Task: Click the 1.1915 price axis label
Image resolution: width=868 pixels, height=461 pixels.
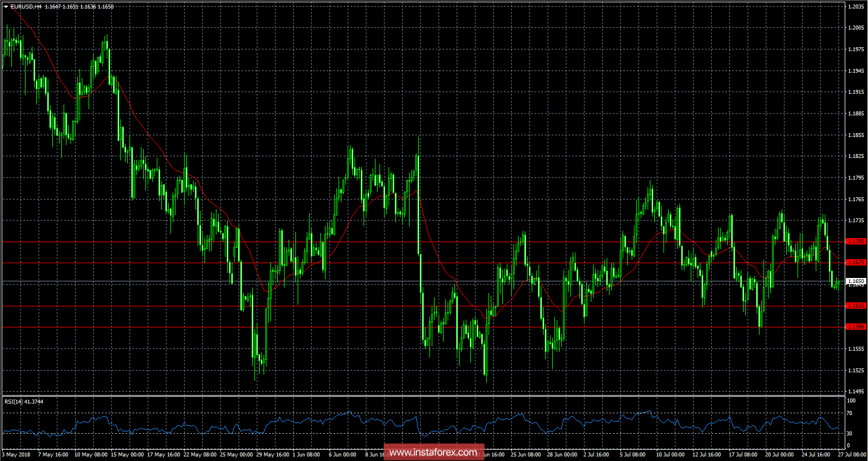Action: [x=856, y=92]
